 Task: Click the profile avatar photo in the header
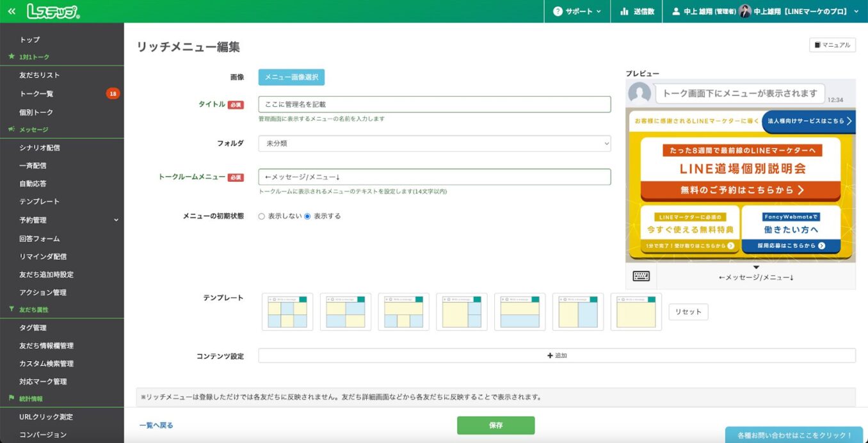click(x=744, y=11)
